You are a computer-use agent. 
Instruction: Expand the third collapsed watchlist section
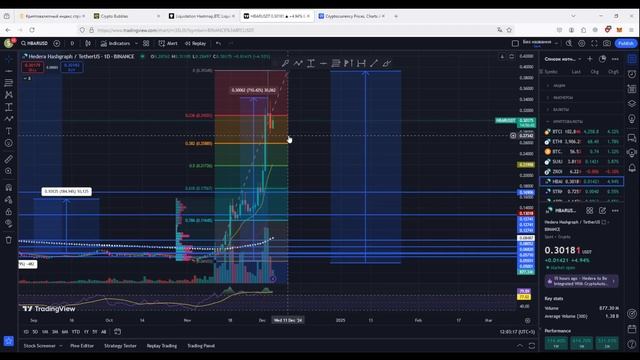[548, 109]
